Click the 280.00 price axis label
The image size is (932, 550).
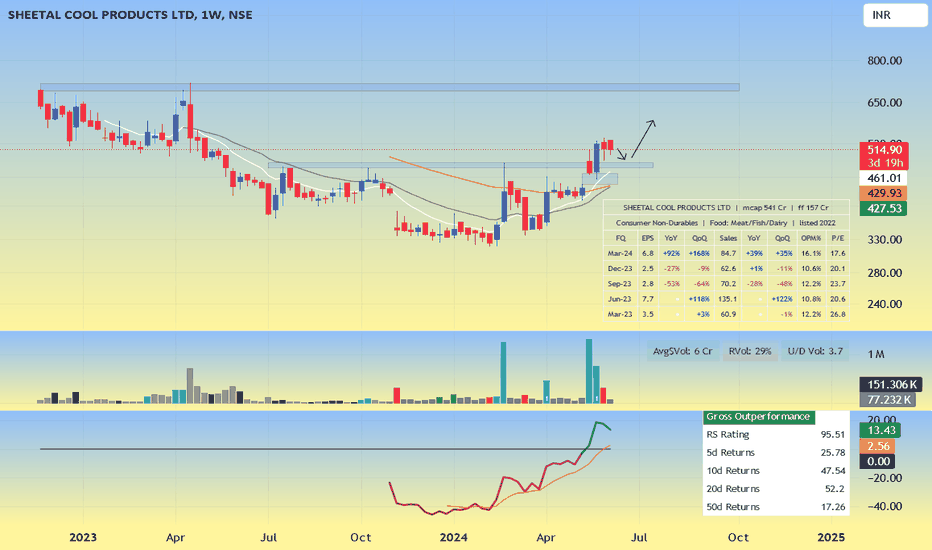(x=884, y=274)
